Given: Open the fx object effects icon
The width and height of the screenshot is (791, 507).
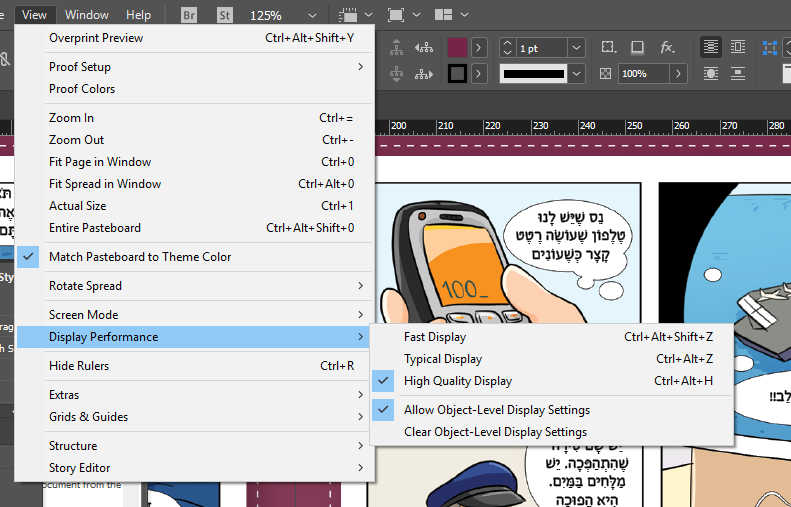Looking at the screenshot, I should [667, 48].
